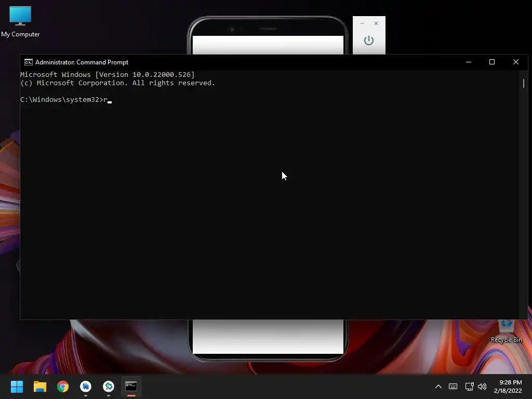Open the network status tray icon
The width and height of the screenshot is (532, 399).
coord(469,387)
